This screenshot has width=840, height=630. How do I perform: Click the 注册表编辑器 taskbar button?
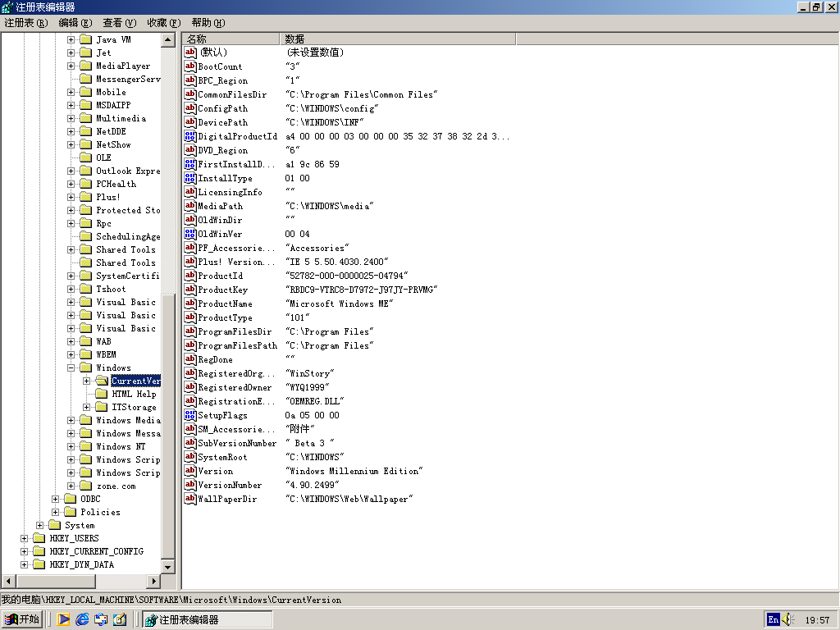(208, 620)
